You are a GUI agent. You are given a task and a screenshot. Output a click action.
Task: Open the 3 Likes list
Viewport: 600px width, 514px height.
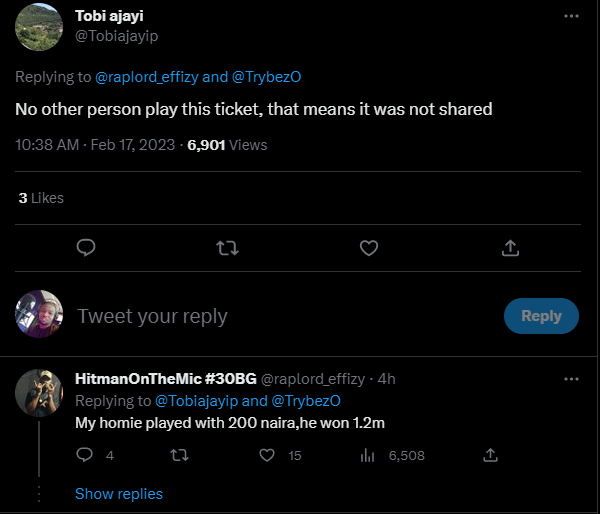coord(40,198)
